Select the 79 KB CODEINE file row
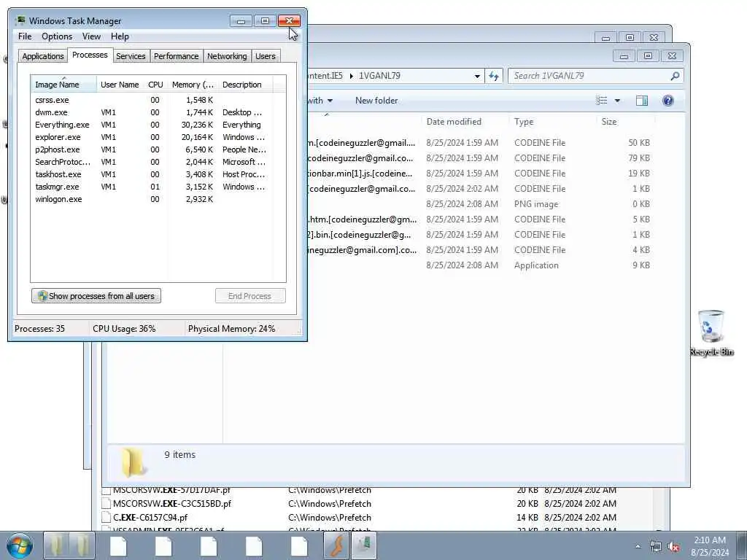Screen dimensions: 747x560 (481, 158)
